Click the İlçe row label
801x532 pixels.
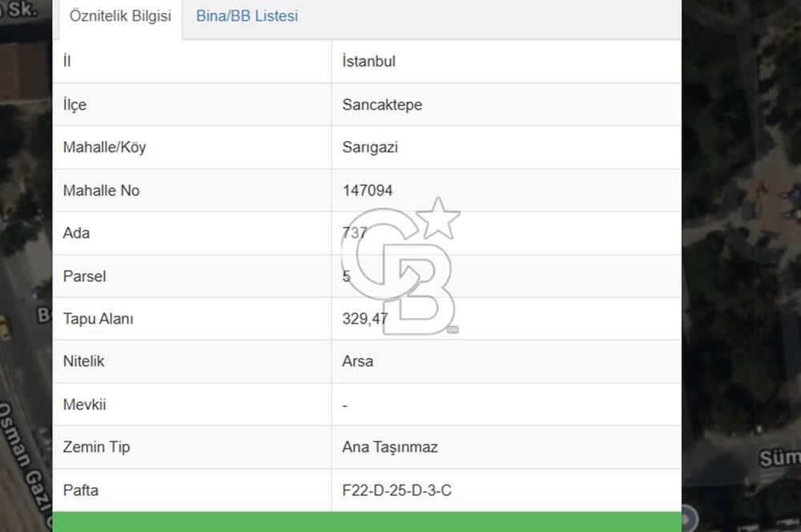pyautogui.click(x=74, y=105)
